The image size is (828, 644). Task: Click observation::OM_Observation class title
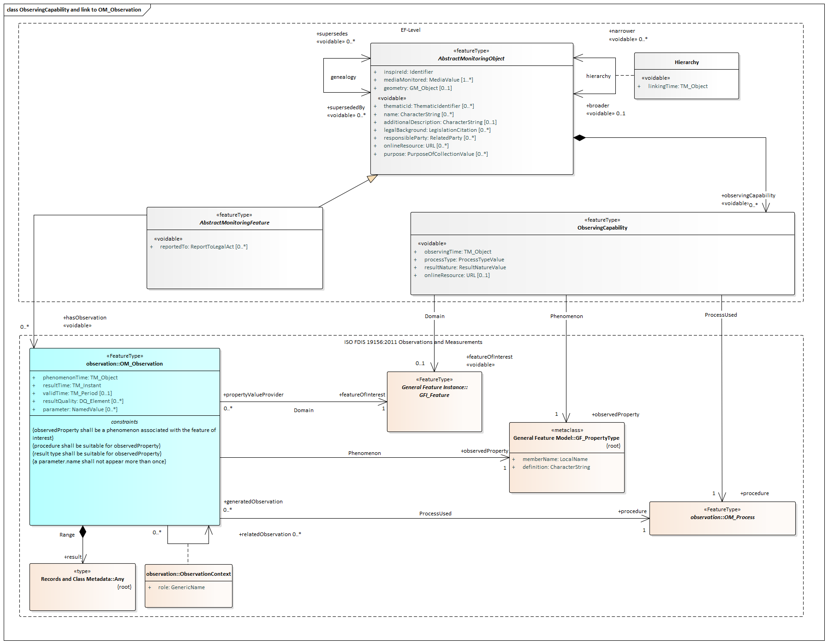pyautogui.click(x=125, y=364)
